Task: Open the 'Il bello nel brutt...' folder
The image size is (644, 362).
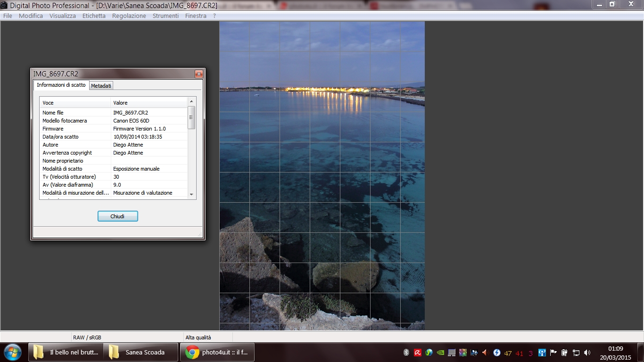Action: click(66, 352)
